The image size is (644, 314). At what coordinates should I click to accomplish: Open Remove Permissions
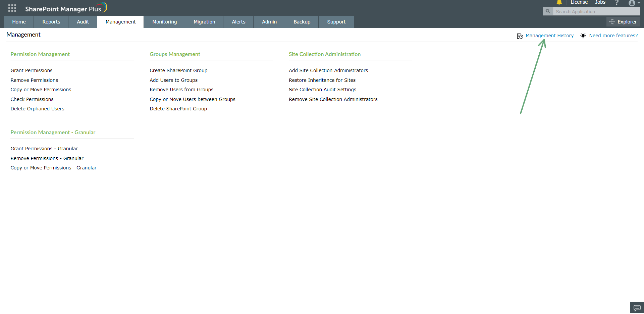34,80
